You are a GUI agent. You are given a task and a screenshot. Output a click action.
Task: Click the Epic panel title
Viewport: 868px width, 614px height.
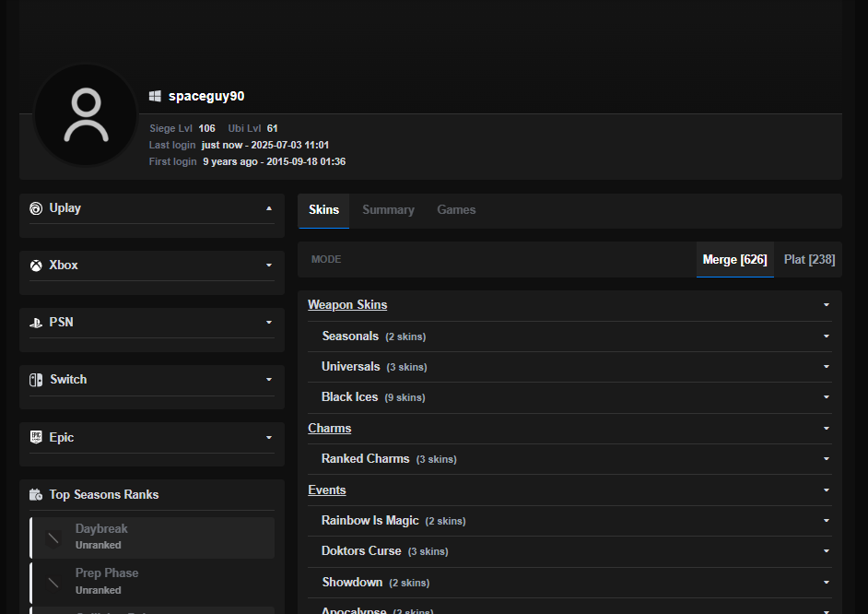tap(62, 437)
